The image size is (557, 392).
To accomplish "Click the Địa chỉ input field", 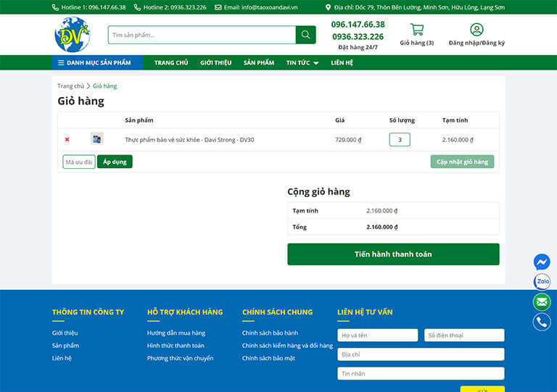I will [421, 354].
